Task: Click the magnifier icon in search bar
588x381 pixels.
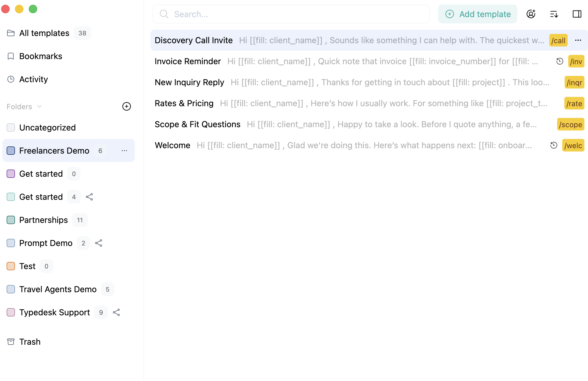Action: click(x=164, y=14)
